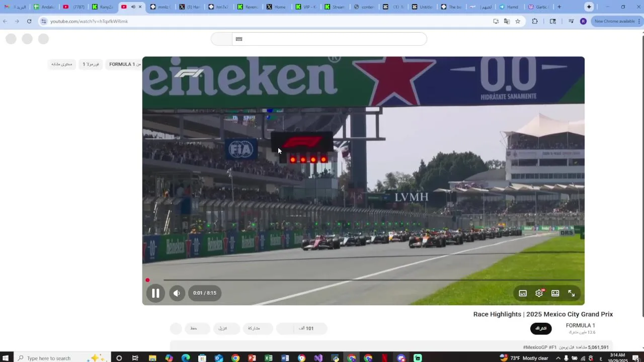
Task: Open Visual Studio from the taskbar
Action: [318, 358]
